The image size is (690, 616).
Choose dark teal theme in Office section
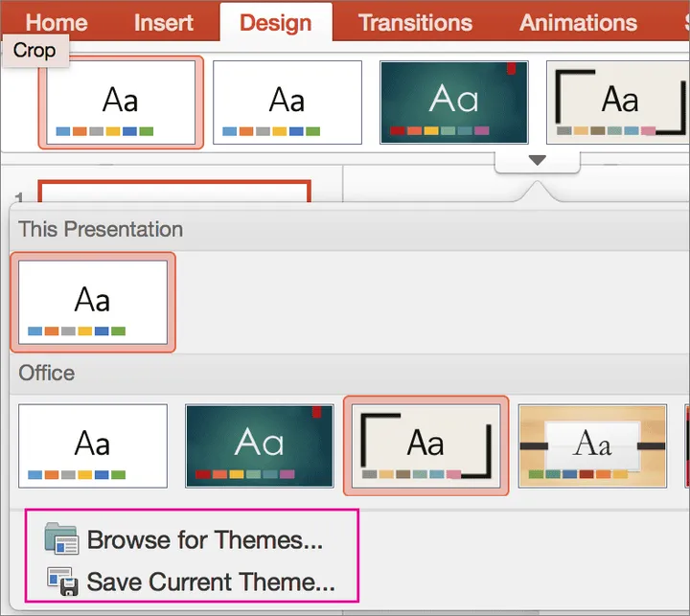(259, 445)
